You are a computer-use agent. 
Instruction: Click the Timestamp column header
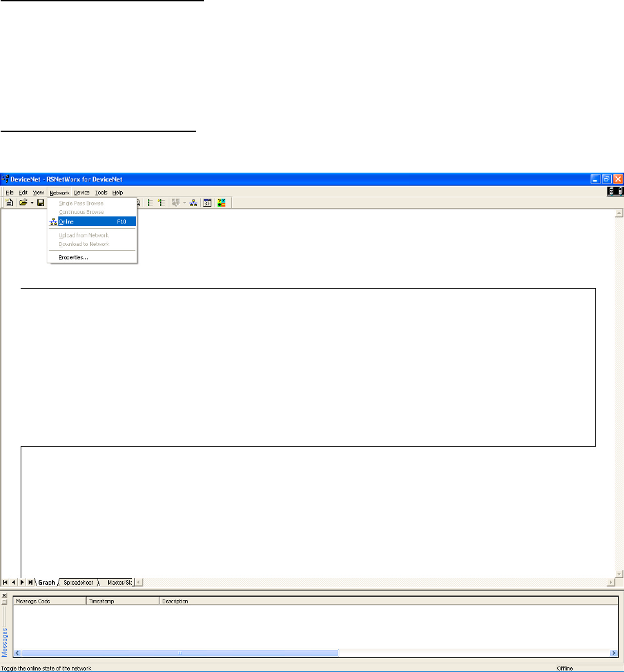click(123, 601)
